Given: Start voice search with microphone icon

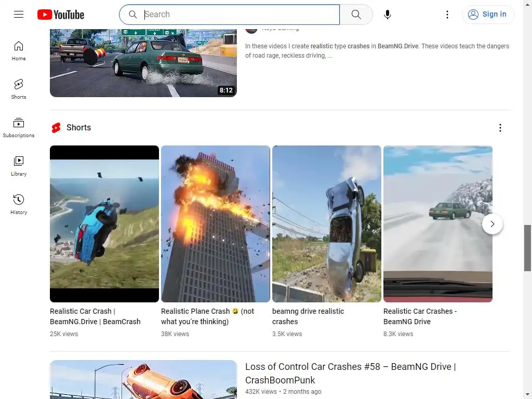Looking at the screenshot, I should pos(388,14).
